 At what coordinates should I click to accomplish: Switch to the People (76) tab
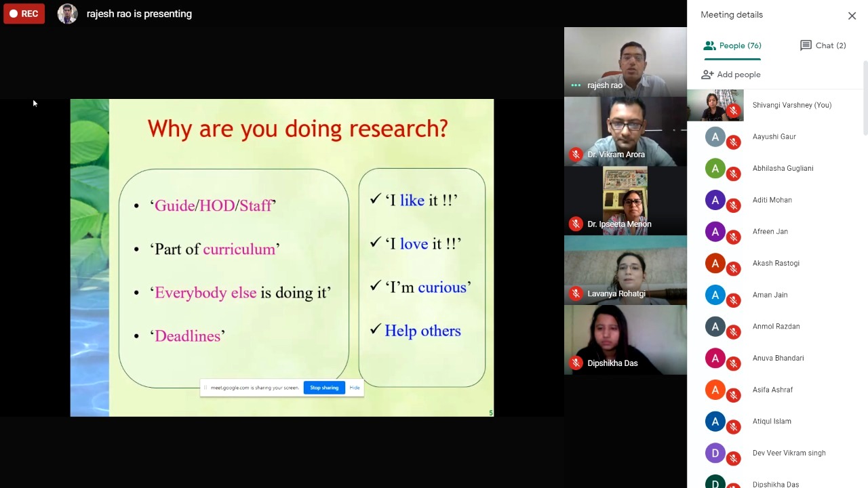click(x=732, y=45)
